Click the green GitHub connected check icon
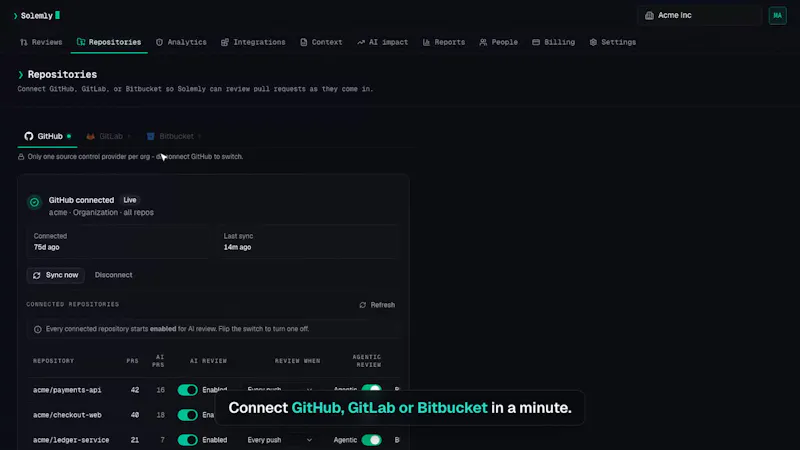Screen dimensions: 800x450 point(34,202)
